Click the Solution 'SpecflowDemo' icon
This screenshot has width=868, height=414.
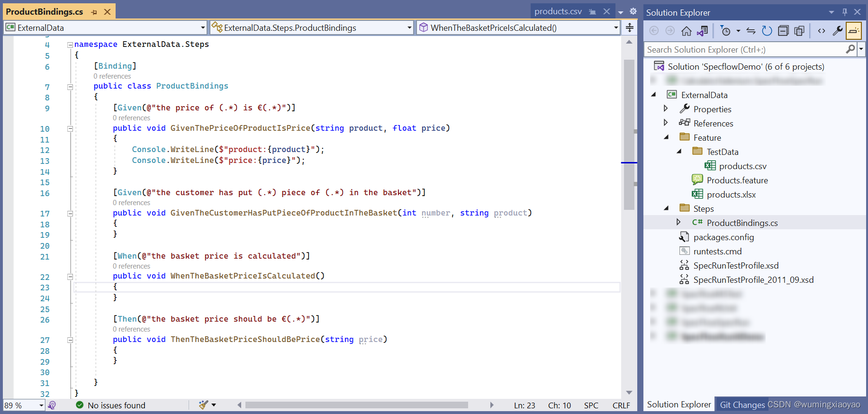point(659,66)
